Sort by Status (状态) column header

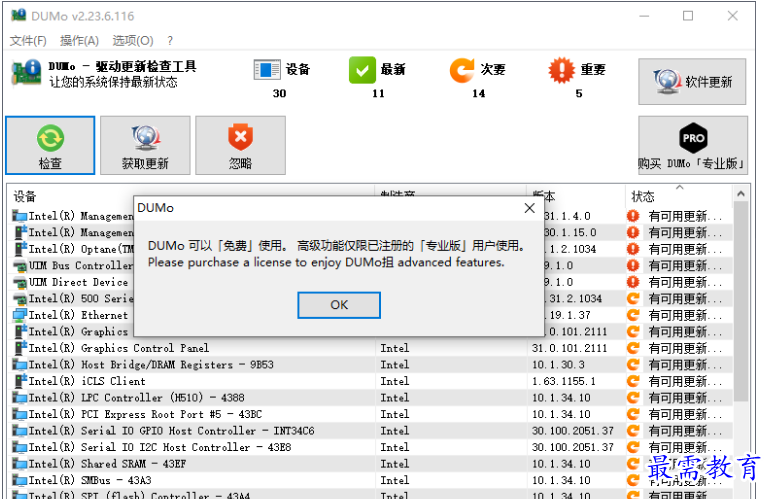(678, 196)
